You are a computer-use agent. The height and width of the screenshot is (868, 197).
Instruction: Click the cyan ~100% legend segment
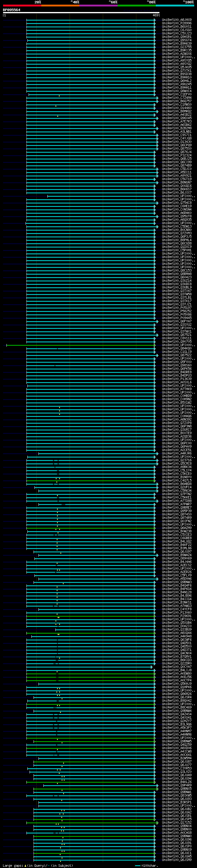tap(175, 6)
